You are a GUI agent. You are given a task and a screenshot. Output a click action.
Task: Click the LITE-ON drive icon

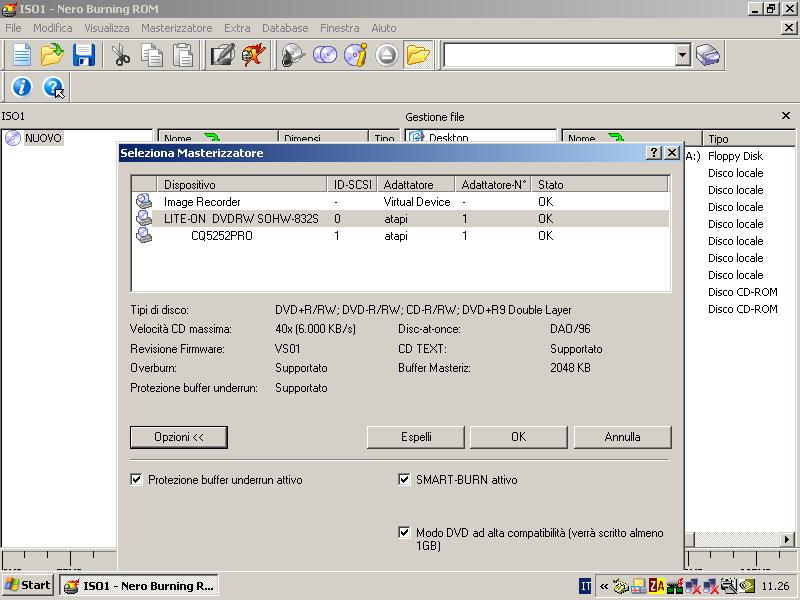click(x=144, y=218)
